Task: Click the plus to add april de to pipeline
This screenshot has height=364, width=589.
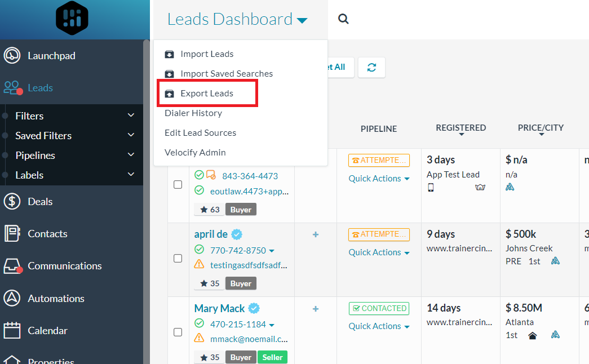Action: 316,234
